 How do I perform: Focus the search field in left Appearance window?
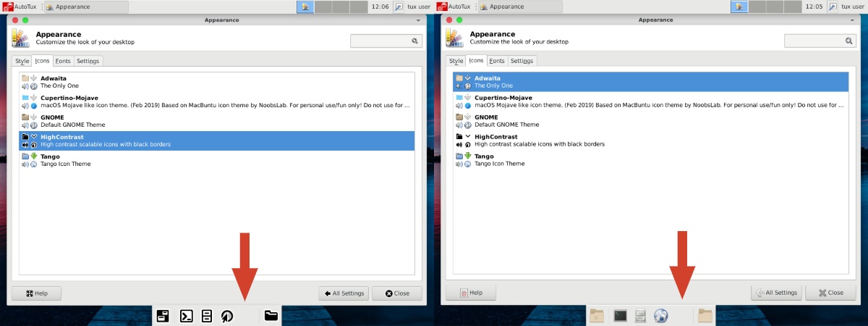(386, 41)
